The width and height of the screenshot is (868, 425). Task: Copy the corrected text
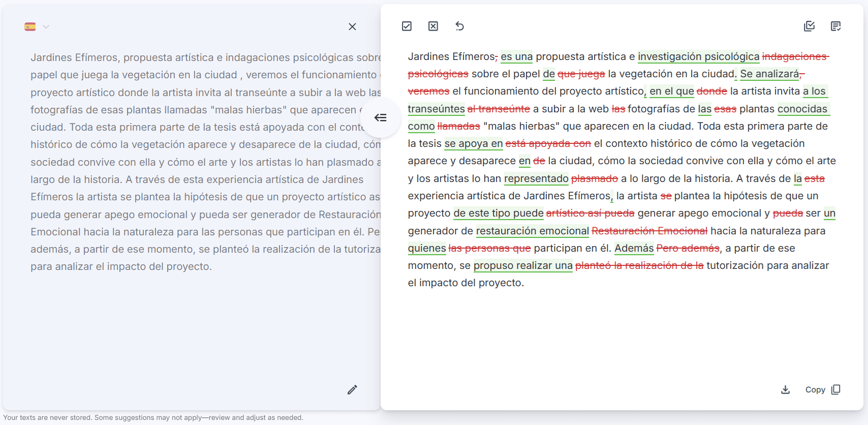point(815,390)
